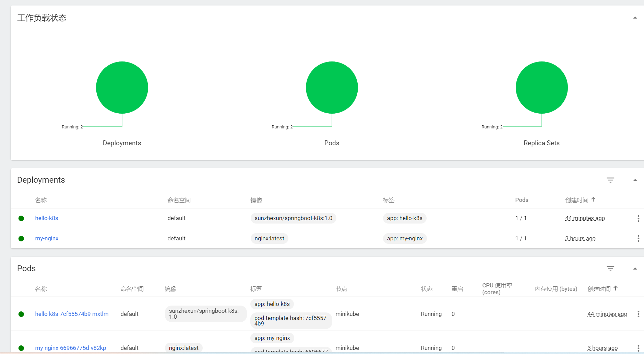Screen dimensions: 644x354
Task: Open actions menu for hello-k8s-7cf55574b9-mxtlm pod
Action: 638,313
